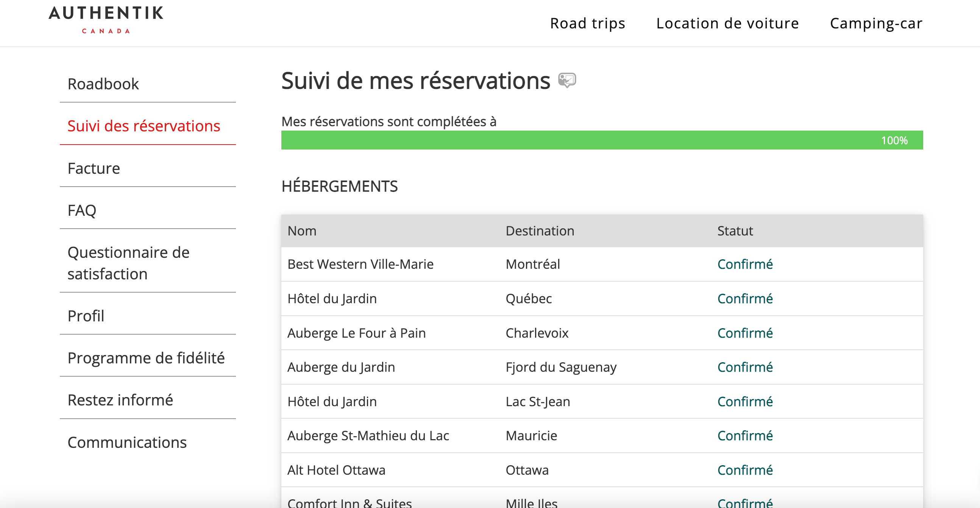The height and width of the screenshot is (508, 980).
Task: Click the Mauricie destination cell
Action: pyautogui.click(x=531, y=436)
